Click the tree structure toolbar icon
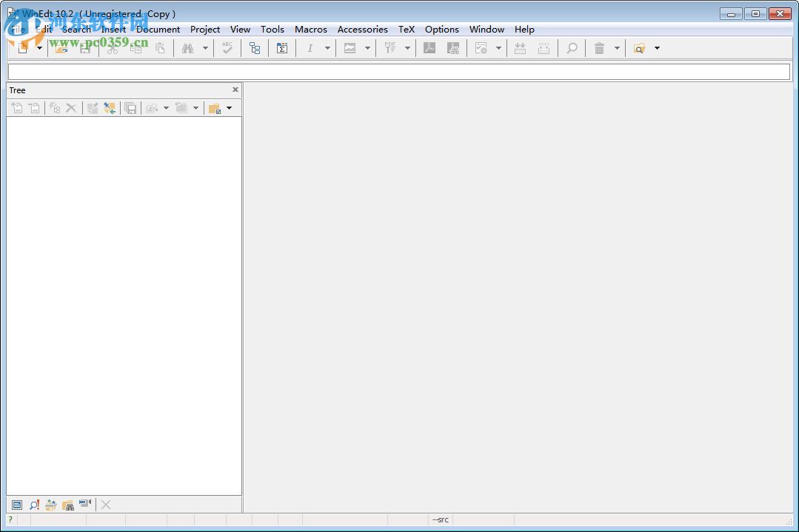The width and height of the screenshot is (799, 532). click(x=255, y=48)
